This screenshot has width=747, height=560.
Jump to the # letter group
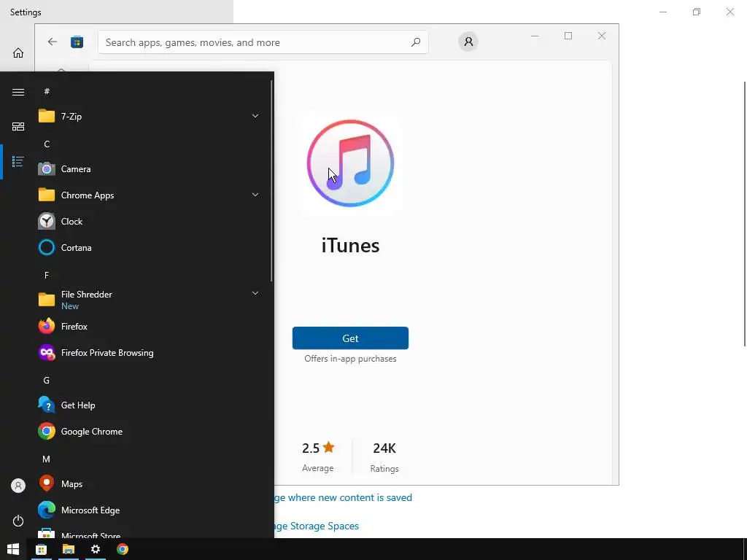(47, 91)
